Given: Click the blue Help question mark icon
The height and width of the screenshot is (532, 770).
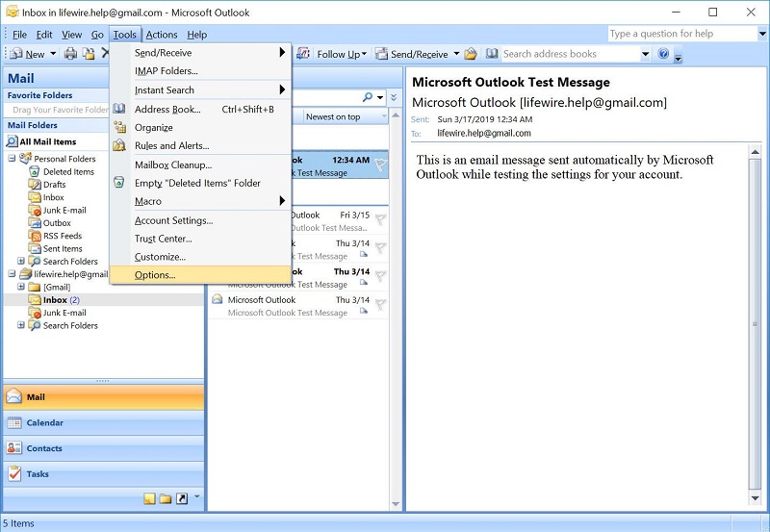Looking at the screenshot, I should [663, 54].
